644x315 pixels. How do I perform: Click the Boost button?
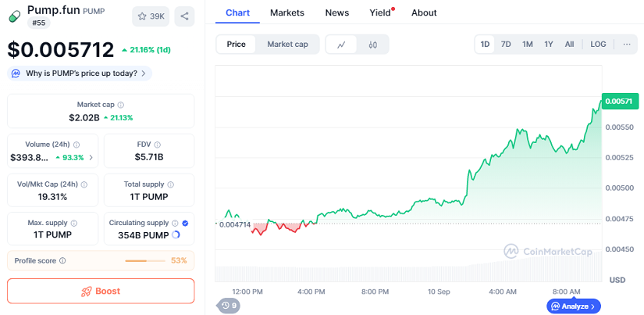click(101, 291)
